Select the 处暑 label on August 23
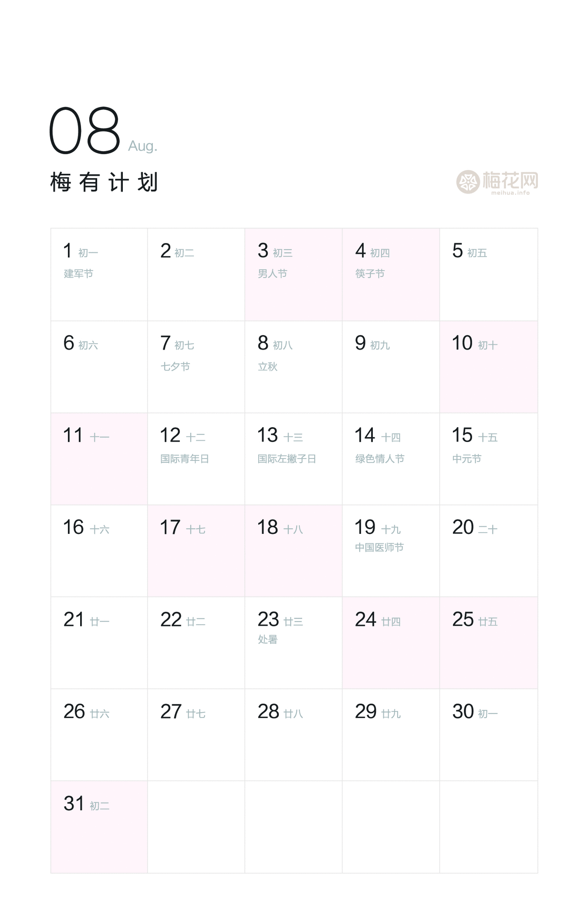588x924 pixels. point(267,639)
